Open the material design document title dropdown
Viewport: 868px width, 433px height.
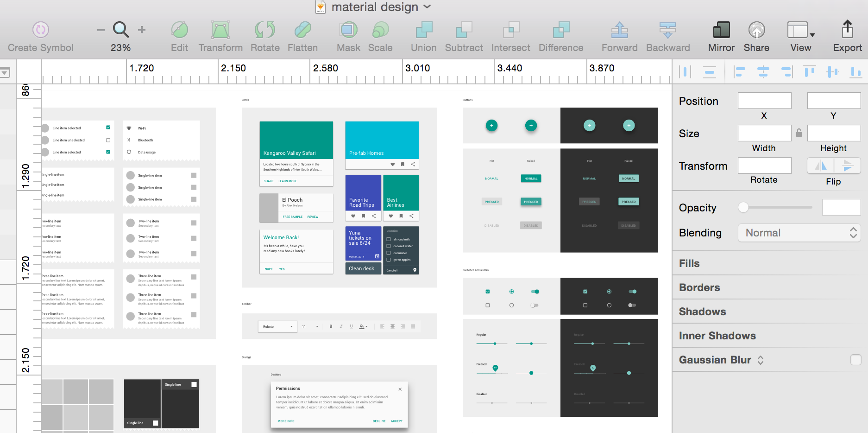pos(428,7)
